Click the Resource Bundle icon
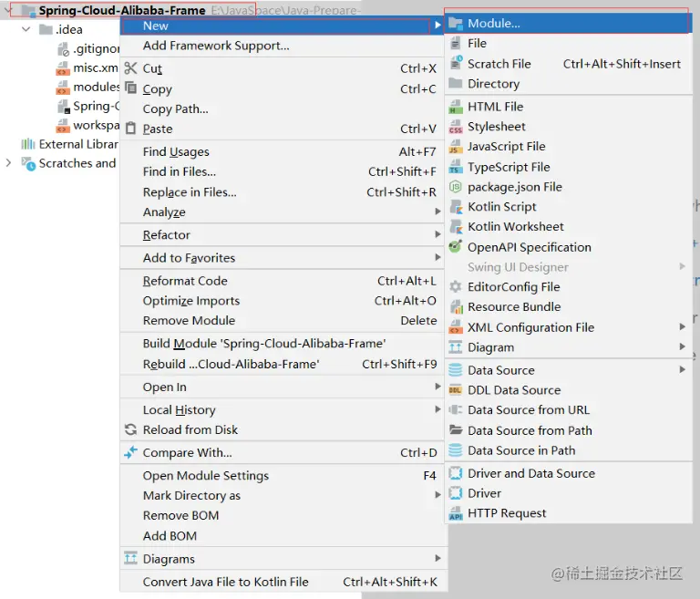This screenshot has width=700, height=599. coord(456,307)
